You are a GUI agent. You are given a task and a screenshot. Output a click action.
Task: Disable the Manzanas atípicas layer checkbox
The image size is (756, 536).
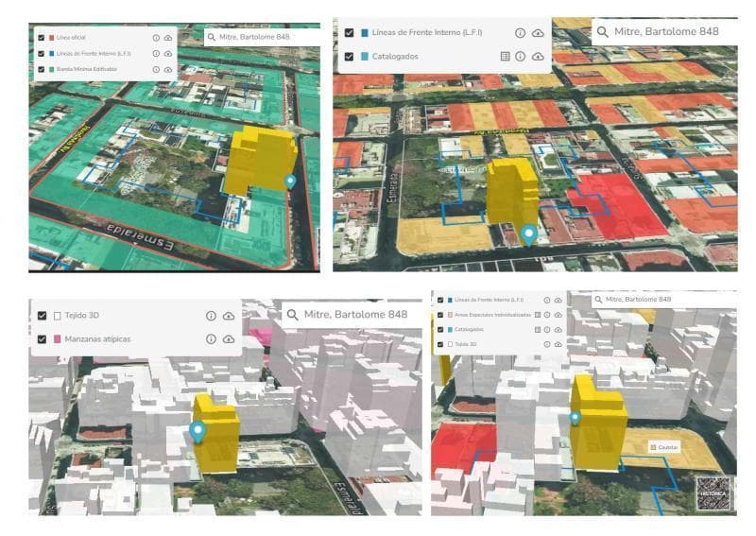[43, 338]
